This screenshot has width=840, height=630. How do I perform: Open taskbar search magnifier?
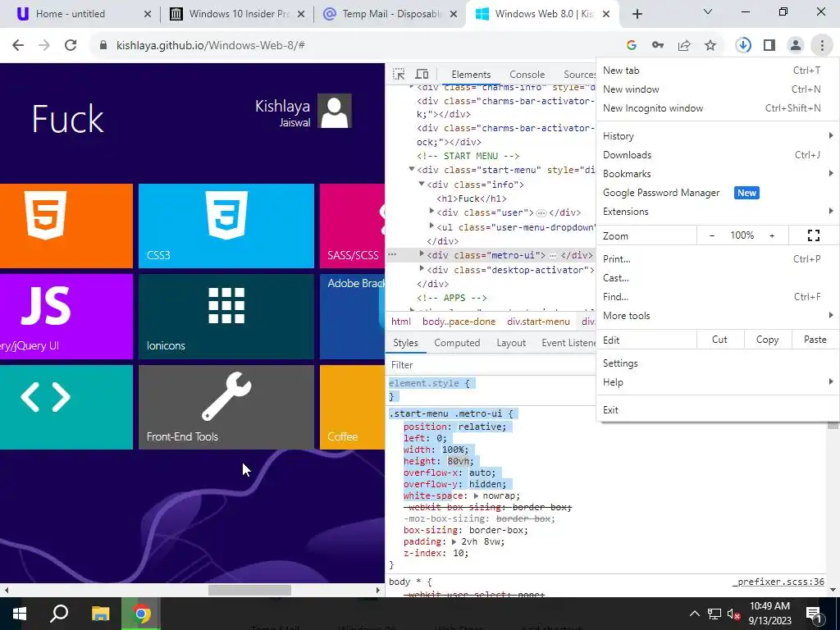(59, 614)
